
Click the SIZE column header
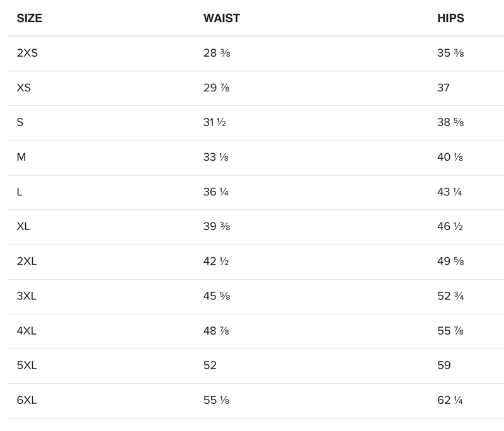30,18
